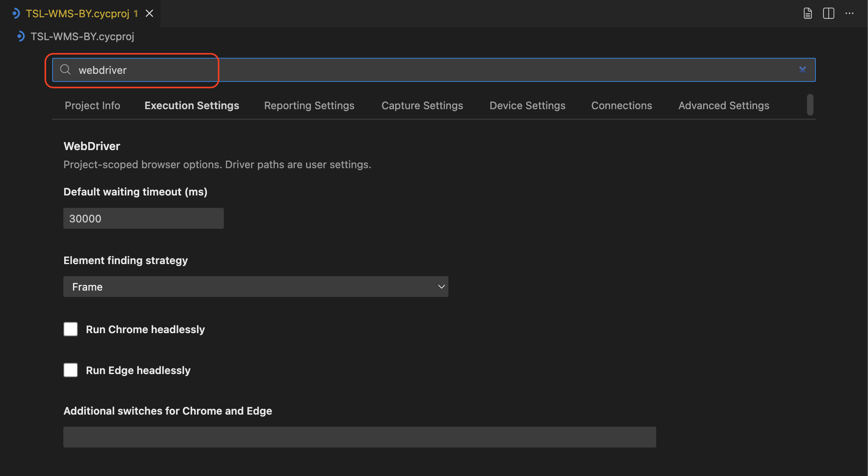The width and height of the screenshot is (868, 476).
Task: Click the TSL-WMS-BY.cycproj breadcrumb item
Action: pyautogui.click(x=82, y=37)
